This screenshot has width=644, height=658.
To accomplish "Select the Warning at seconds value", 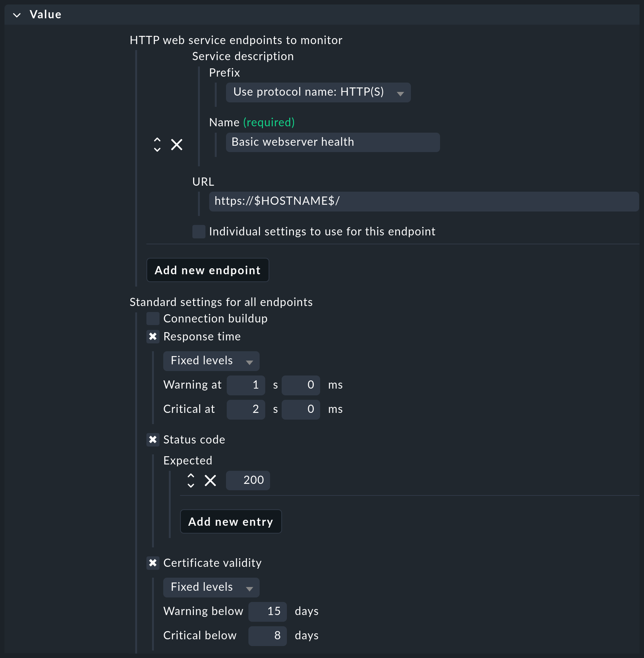I will tap(246, 385).
